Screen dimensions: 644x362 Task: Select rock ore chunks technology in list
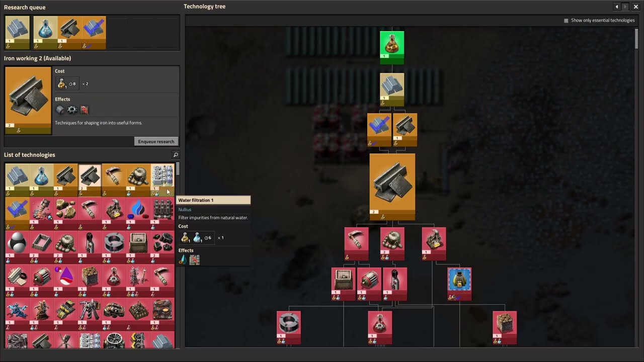(66, 214)
